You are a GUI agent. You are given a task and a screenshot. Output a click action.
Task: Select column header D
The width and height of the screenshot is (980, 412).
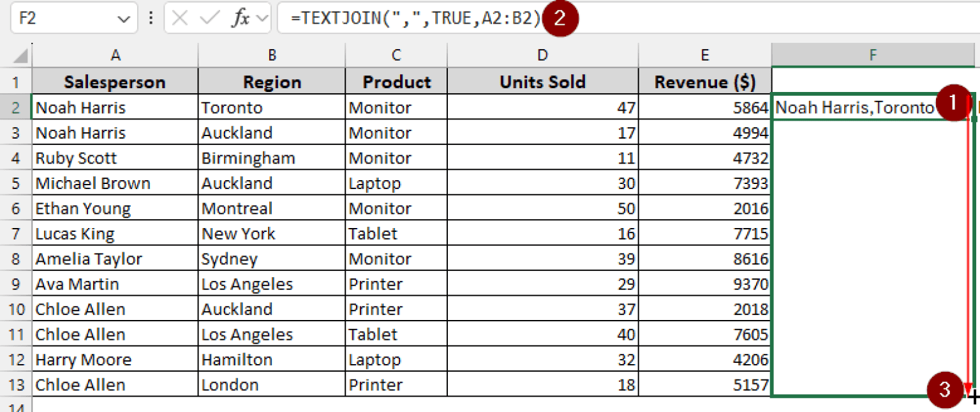[x=542, y=55]
